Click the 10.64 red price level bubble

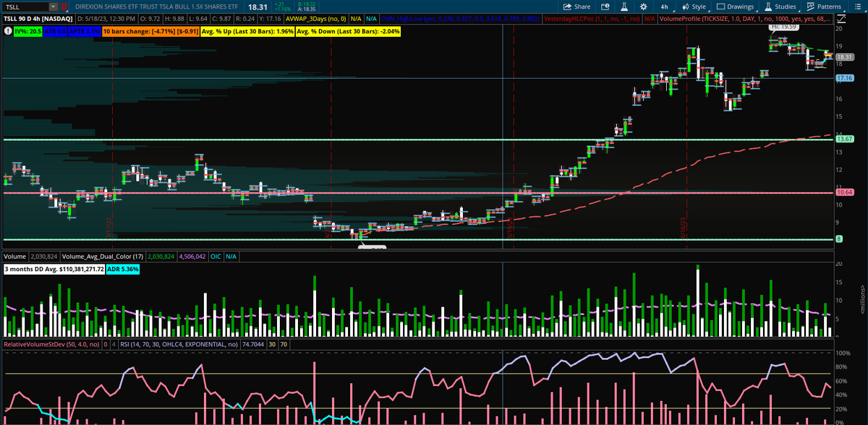coord(844,192)
